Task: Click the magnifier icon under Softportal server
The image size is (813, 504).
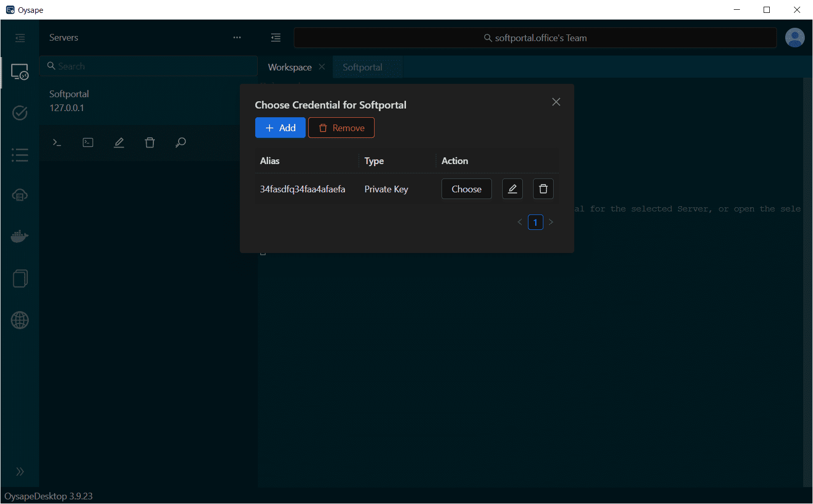Action: pyautogui.click(x=181, y=142)
